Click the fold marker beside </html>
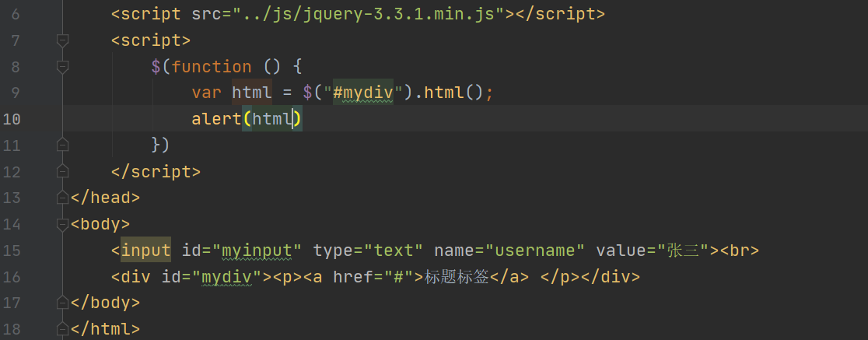868x340 pixels. [x=62, y=329]
